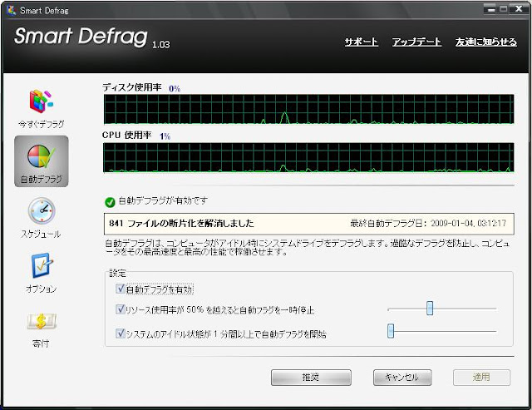Click the 自動デフラグが有効です status text

[x=163, y=200]
